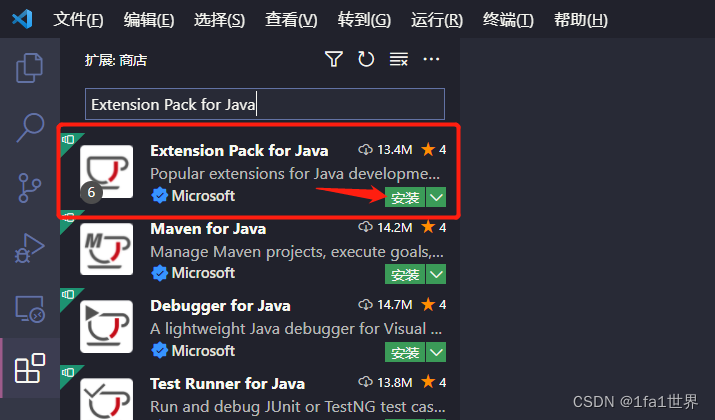This screenshot has height=420, width=715.
Task: Open Debugger for Java title
Action: (221, 306)
